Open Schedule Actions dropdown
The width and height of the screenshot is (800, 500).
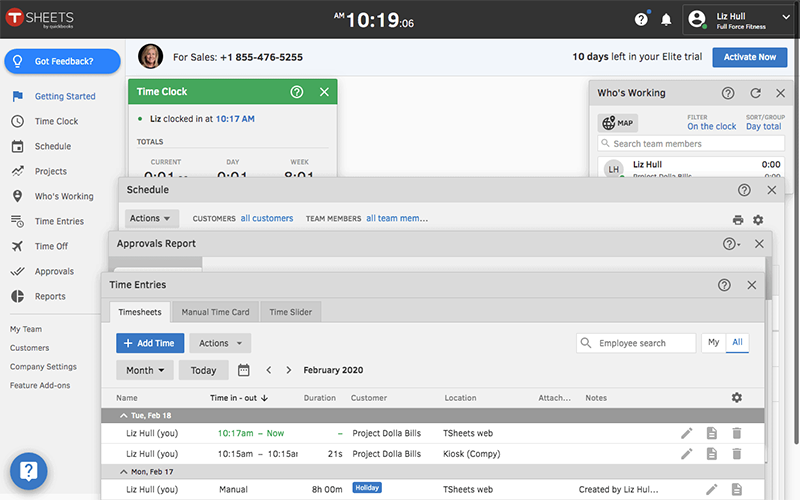(152, 218)
